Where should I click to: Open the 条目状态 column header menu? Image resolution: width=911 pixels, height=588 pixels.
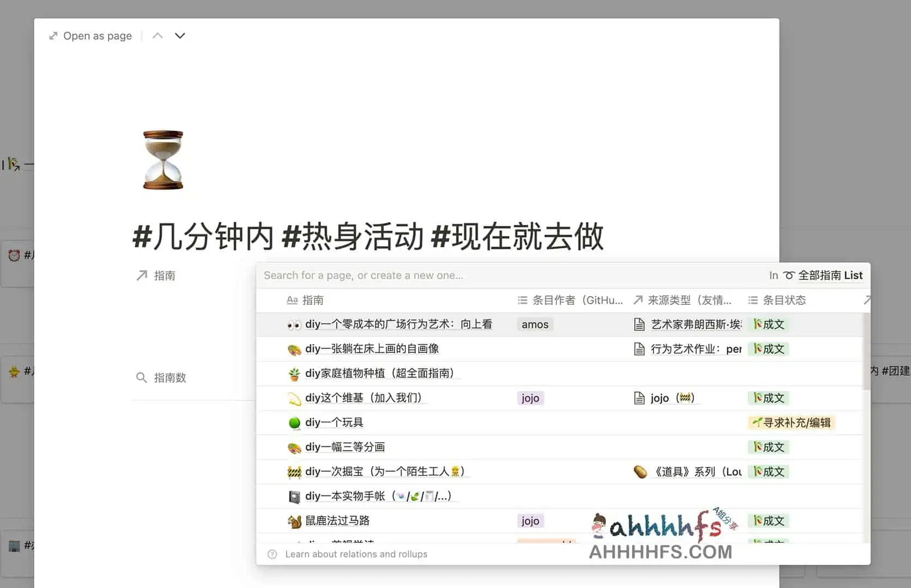776,300
